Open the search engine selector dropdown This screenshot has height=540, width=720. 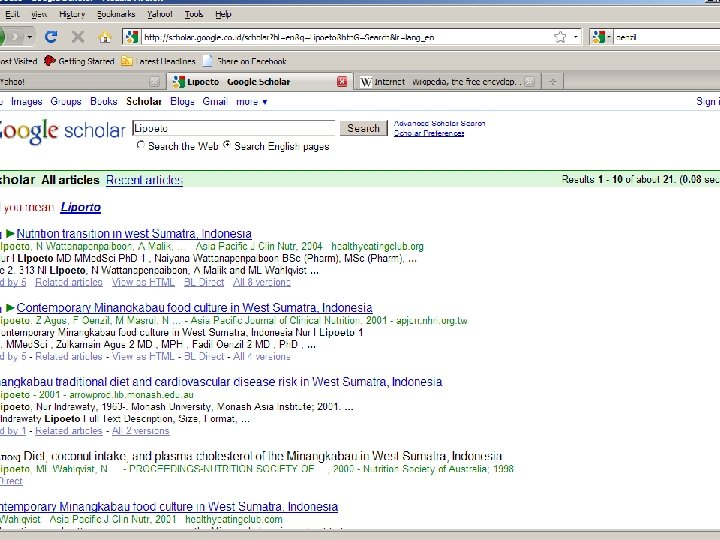(x=609, y=37)
